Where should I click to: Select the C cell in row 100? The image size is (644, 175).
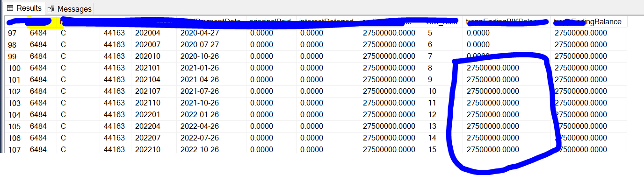tap(78, 68)
